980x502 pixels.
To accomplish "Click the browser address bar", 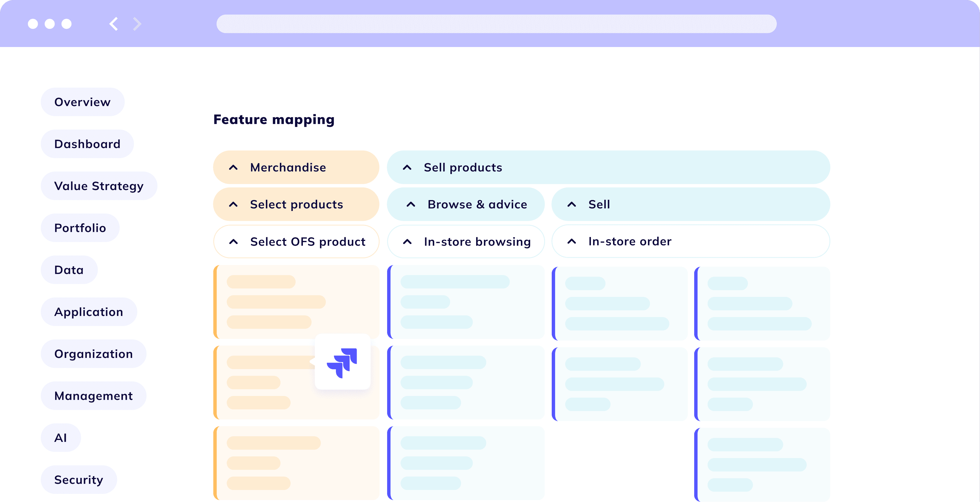I will tap(496, 24).
